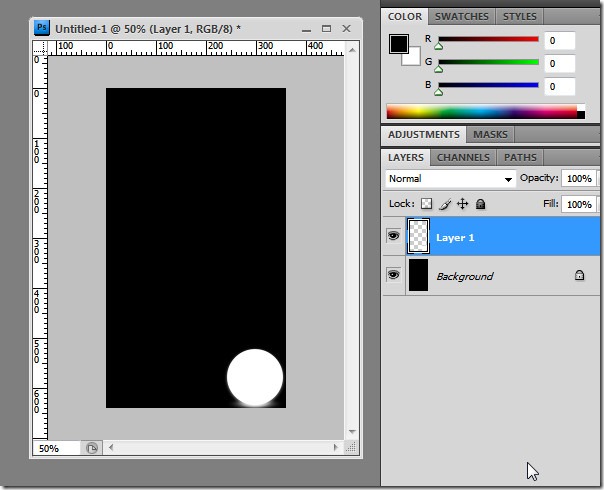The image size is (604, 490).
Task: Click the status bar document info icon
Action: tap(91, 449)
